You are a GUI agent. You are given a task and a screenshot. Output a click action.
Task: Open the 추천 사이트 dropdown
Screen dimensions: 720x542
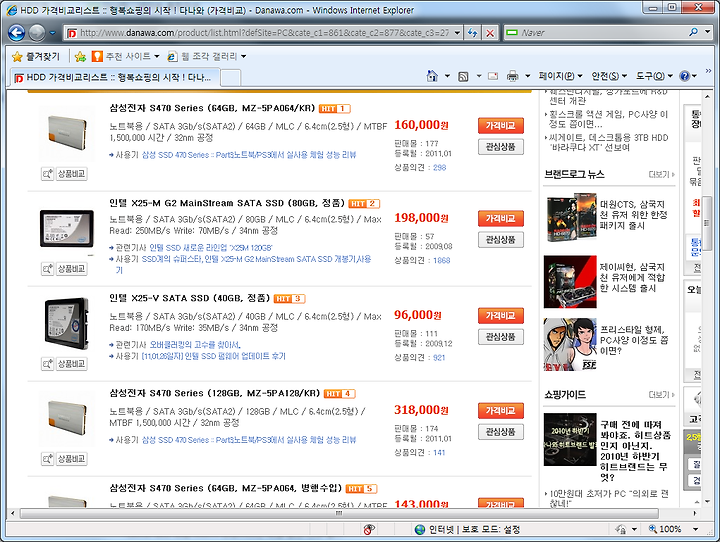(125, 56)
